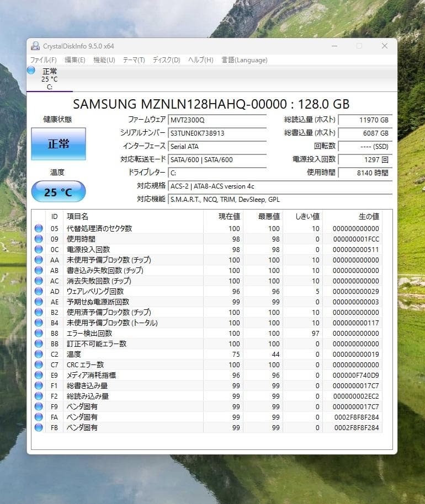The width and height of the screenshot is (425, 504).
Task: Click status orb for attribute E9 メディア消耗指標
Action: [39, 375]
